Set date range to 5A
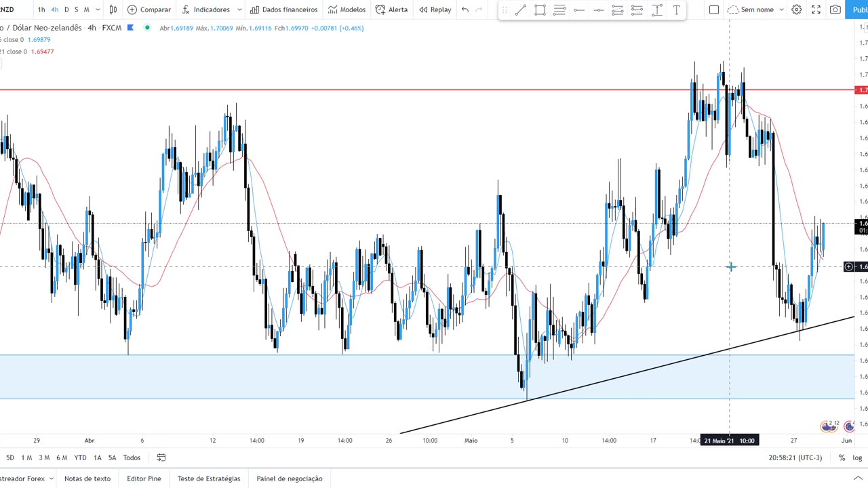Screen dimensions: 868x488 pyautogui.click(x=112, y=457)
